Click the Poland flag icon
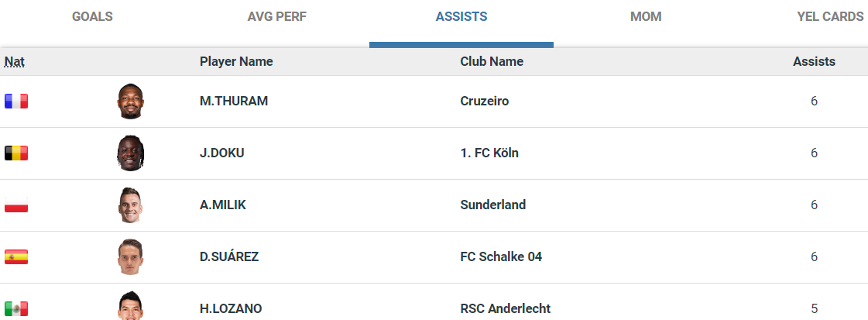The image size is (868, 320). tap(16, 205)
